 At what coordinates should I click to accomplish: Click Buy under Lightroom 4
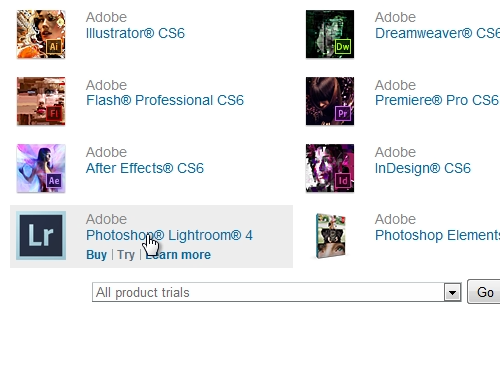click(x=96, y=255)
